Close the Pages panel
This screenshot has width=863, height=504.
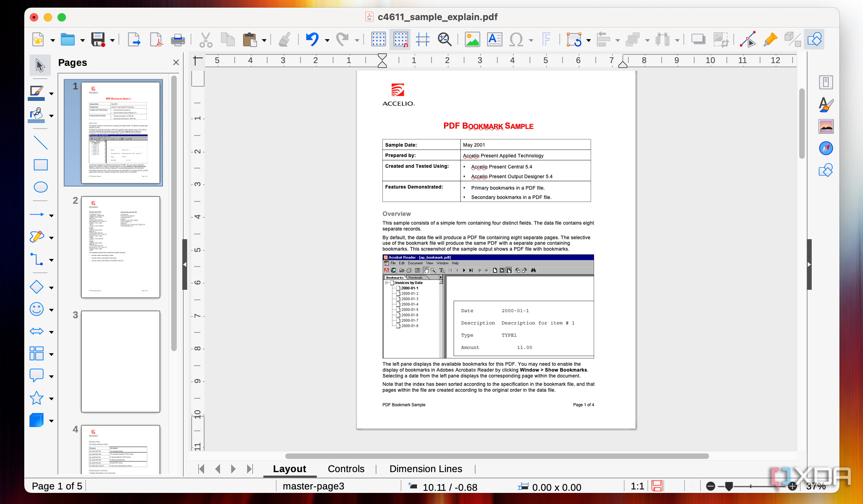click(x=176, y=62)
